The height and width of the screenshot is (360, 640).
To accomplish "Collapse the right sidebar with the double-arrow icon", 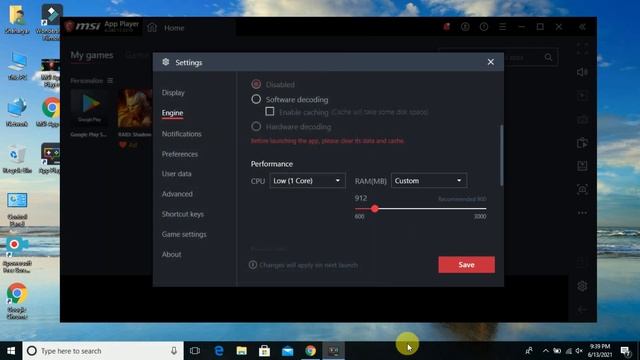I will point(582,27).
